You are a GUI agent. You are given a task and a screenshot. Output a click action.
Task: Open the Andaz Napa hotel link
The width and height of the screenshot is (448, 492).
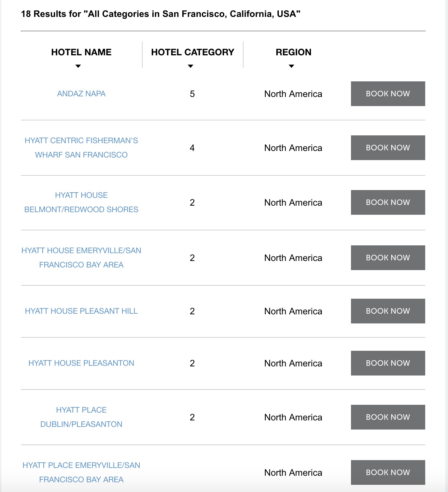pyautogui.click(x=81, y=94)
